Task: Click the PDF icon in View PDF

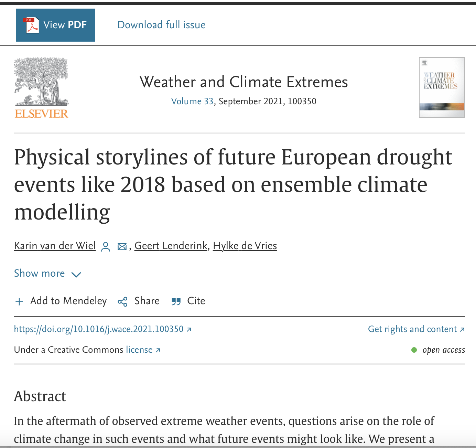Action: tap(31, 25)
